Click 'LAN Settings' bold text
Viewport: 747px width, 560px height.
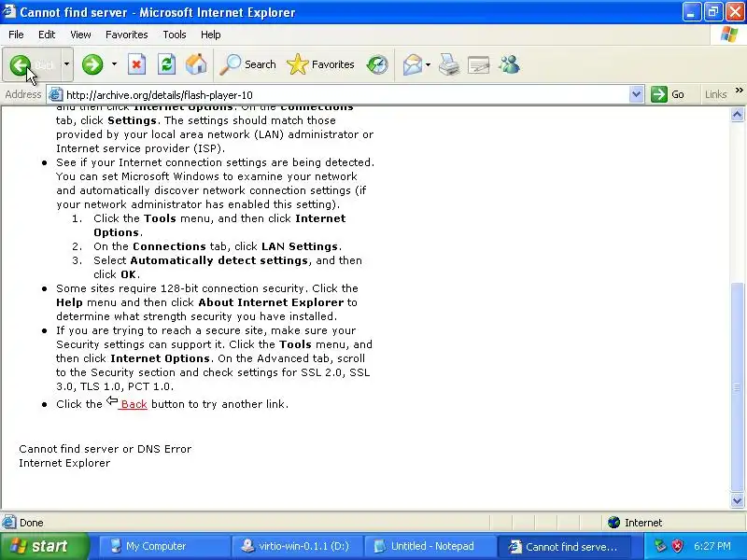point(300,246)
